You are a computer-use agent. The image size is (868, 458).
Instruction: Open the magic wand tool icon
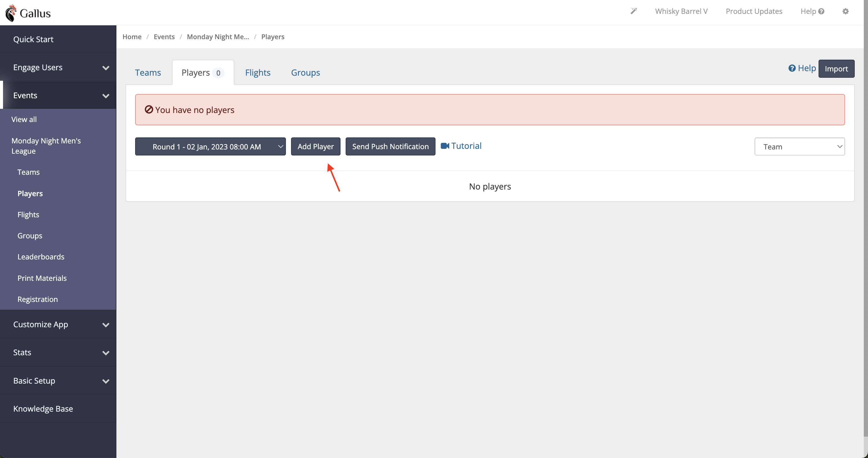[x=634, y=11]
